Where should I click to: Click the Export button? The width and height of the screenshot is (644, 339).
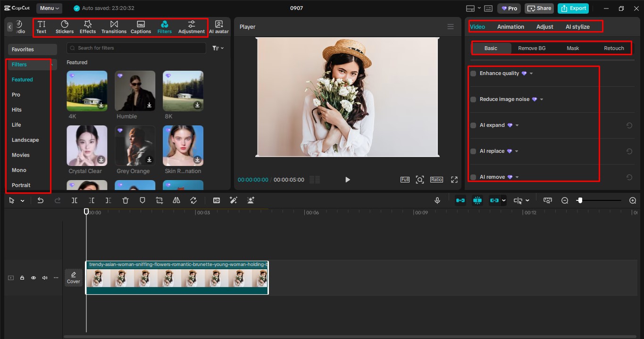point(573,8)
